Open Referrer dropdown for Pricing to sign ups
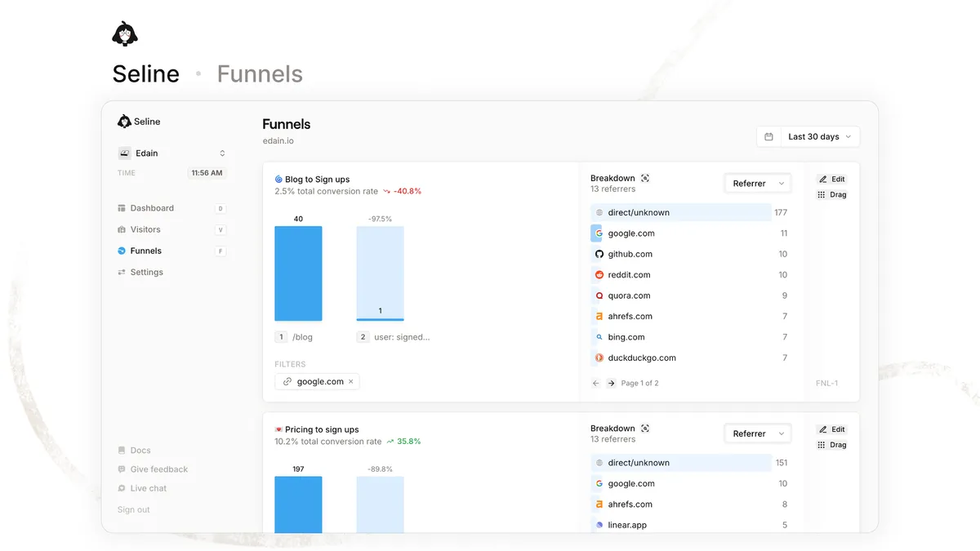 coord(758,433)
